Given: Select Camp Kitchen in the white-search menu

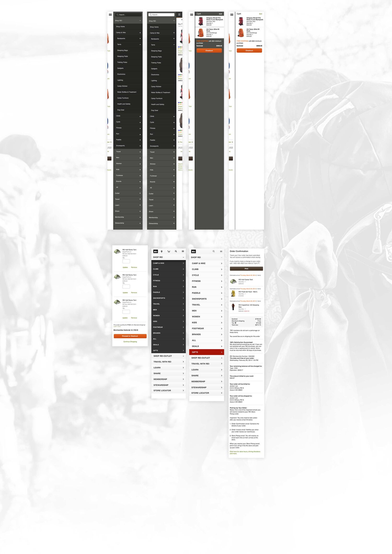Looking at the screenshot, I should 162,87.
